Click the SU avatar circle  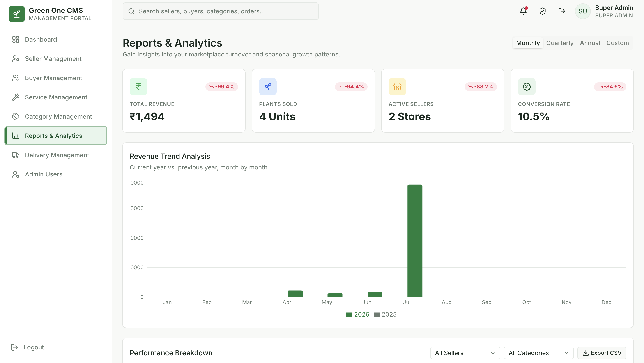[583, 11]
